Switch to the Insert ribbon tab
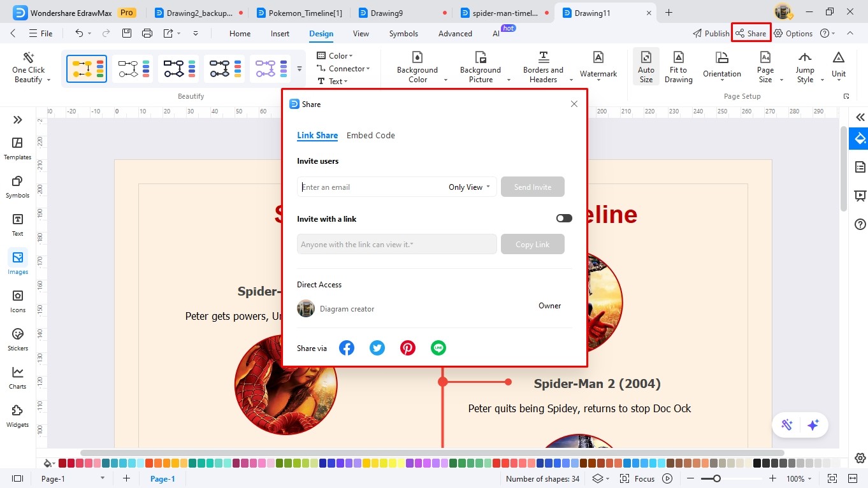Screen dimensions: 868x488 coord(280,34)
